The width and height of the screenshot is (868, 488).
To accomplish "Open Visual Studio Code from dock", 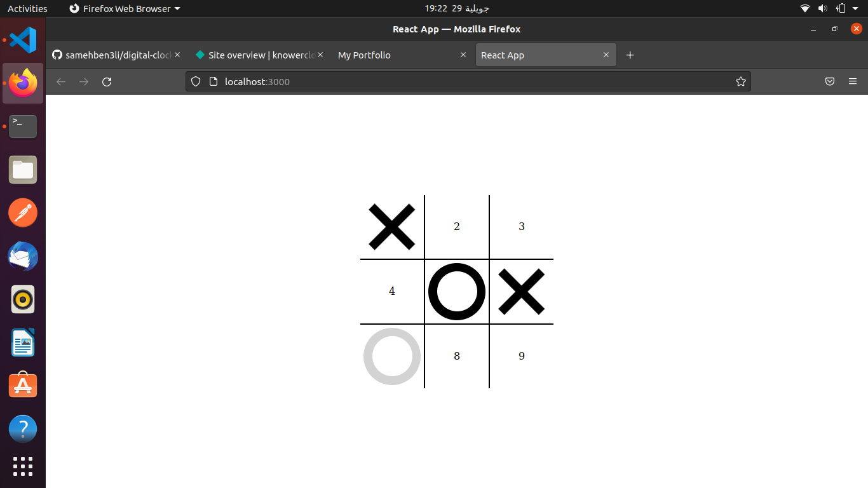I will tap(23, 40).
